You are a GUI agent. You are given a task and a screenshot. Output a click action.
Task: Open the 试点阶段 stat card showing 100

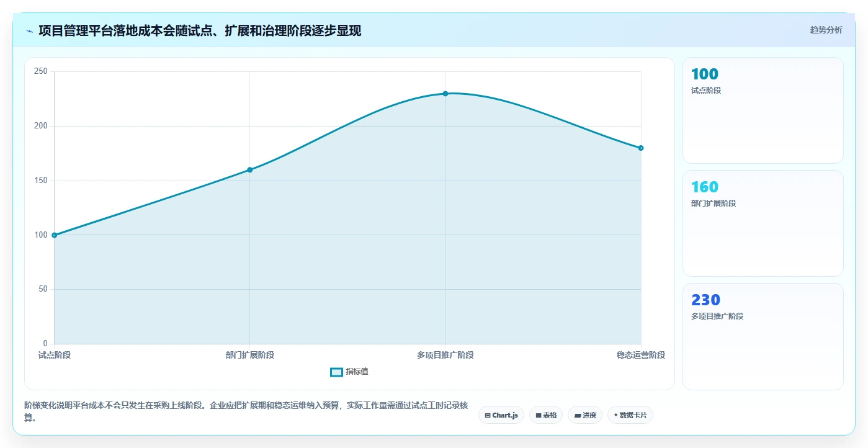(763, 110)
